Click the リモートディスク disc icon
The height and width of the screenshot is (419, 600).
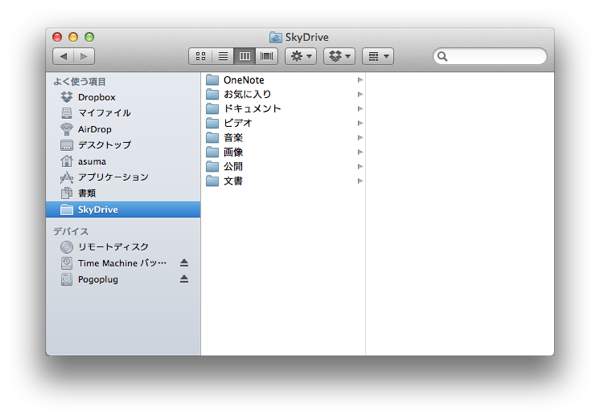[67, 247]
